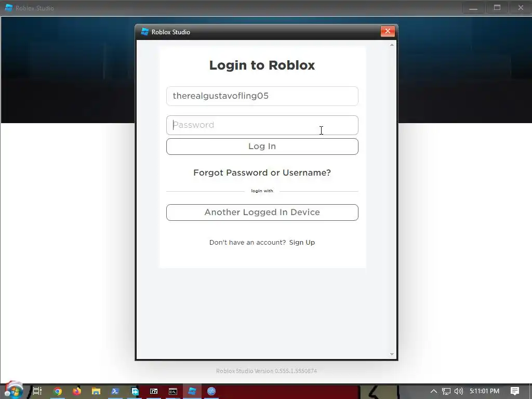Viewport: 532px width, 399px height.
Task: Open the Windows Start menu
Action: click(14, 390)
